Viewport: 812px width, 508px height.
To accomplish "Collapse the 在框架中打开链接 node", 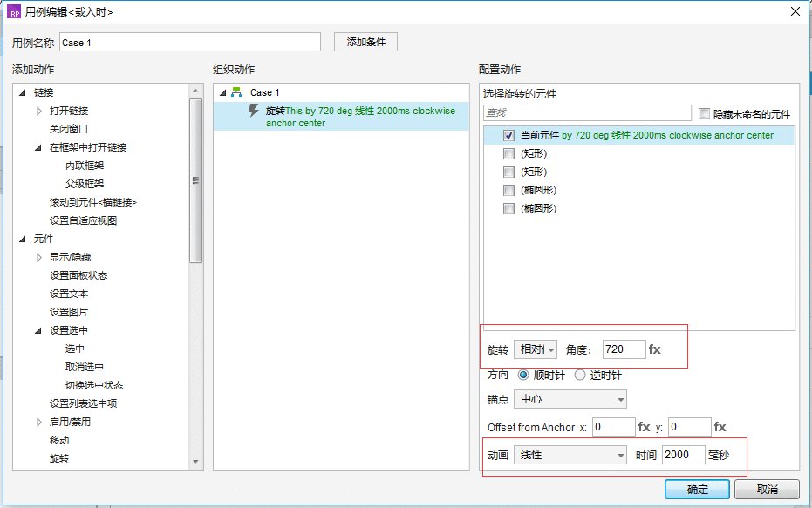I will click(38, 147).
